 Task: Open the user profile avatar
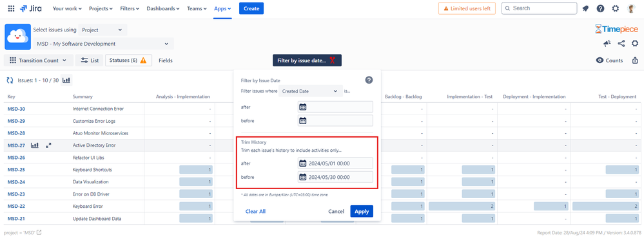(x=631, y=8)
